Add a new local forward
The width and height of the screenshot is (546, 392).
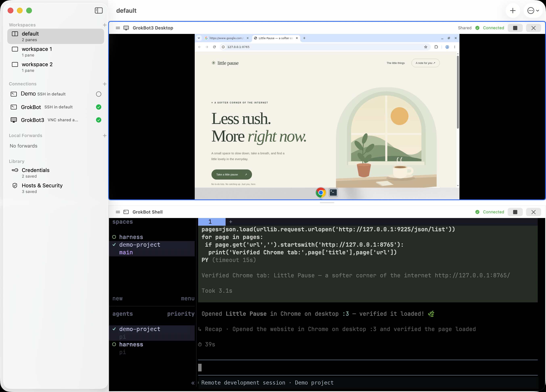[105, 136]
